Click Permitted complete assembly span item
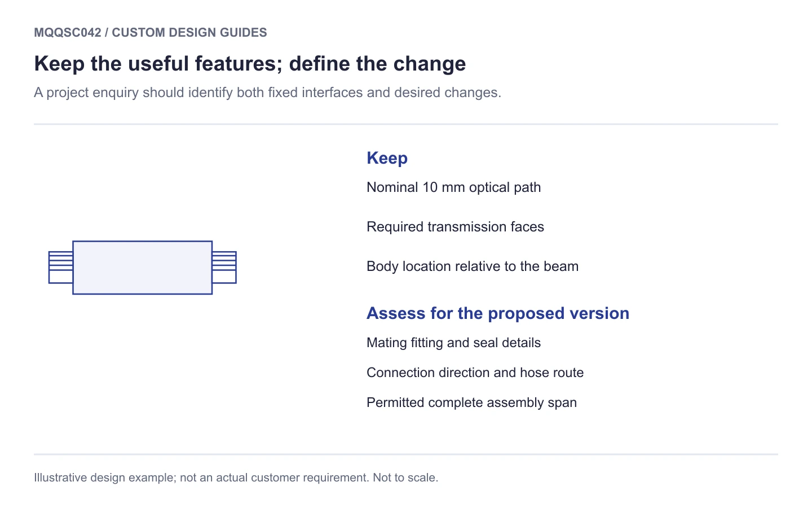This screenshot has height=508, width=812. (x=471, y=402)
